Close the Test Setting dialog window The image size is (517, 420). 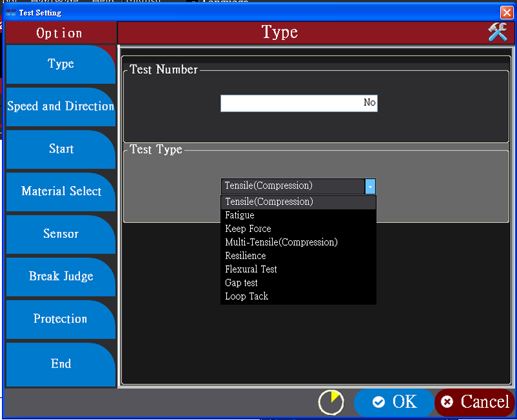point(506,12)
